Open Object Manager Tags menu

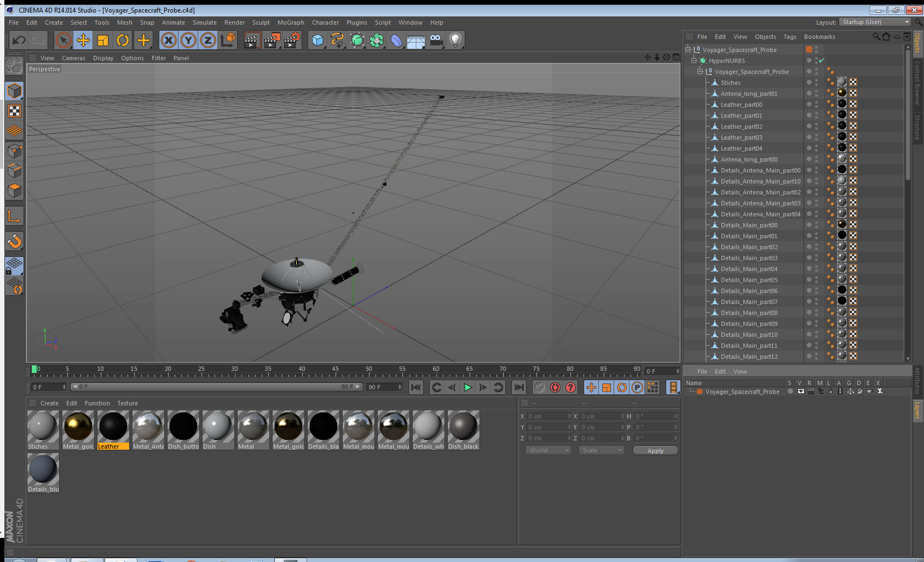click(x=790, y=37)
